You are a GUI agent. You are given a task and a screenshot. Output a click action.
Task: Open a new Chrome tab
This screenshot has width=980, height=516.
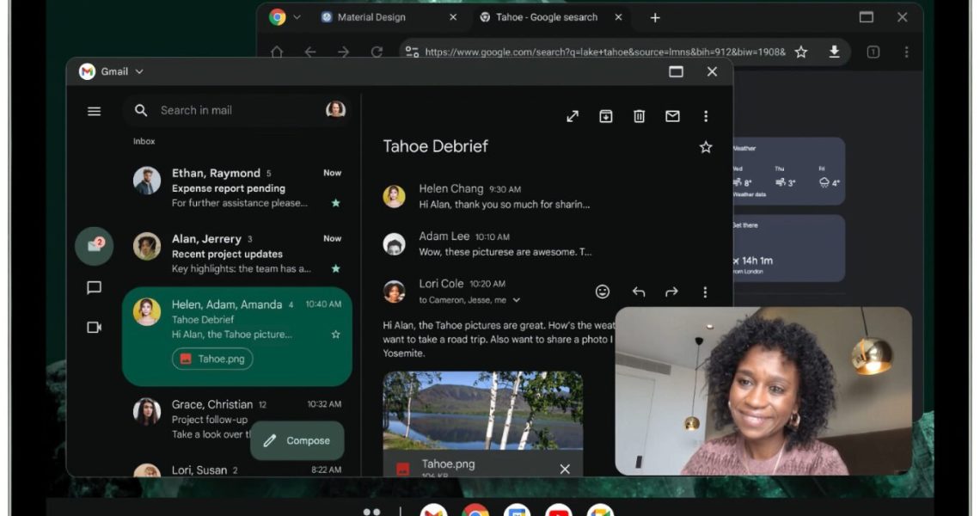coord(655,17)
